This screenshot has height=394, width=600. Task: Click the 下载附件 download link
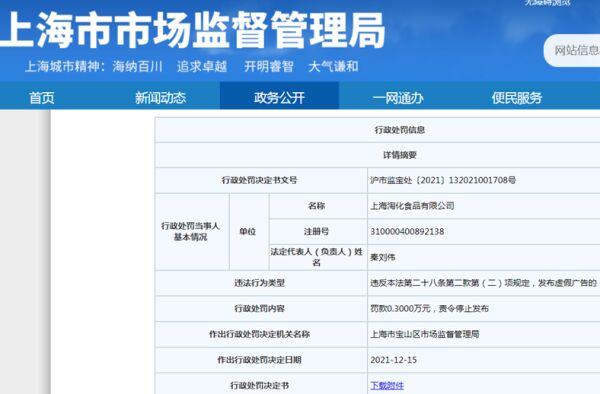point(387,386)
